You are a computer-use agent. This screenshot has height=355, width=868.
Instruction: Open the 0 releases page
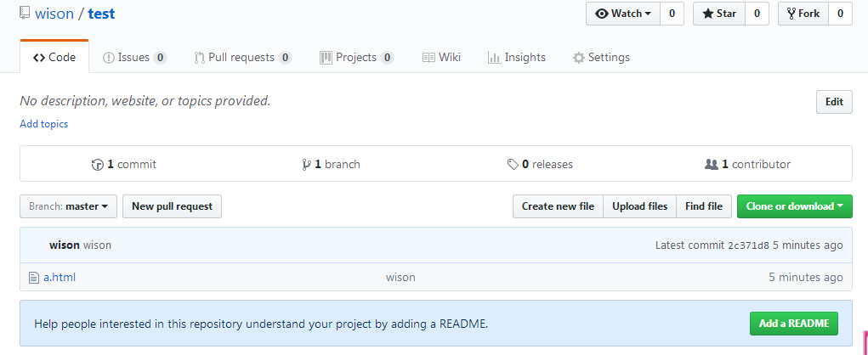pos(541,164)
